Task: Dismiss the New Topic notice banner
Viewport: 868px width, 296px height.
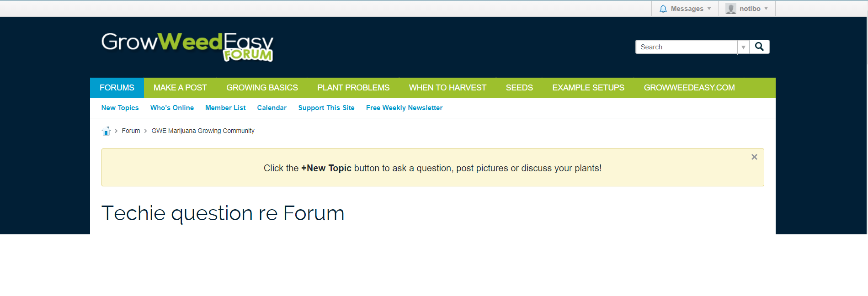Action: 754,157
